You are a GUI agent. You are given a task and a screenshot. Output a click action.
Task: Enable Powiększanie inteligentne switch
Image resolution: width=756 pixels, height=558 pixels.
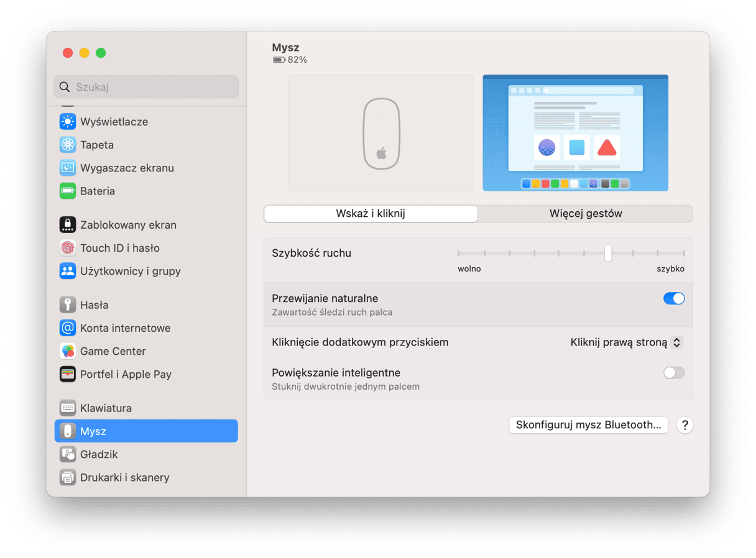[674, 373]
